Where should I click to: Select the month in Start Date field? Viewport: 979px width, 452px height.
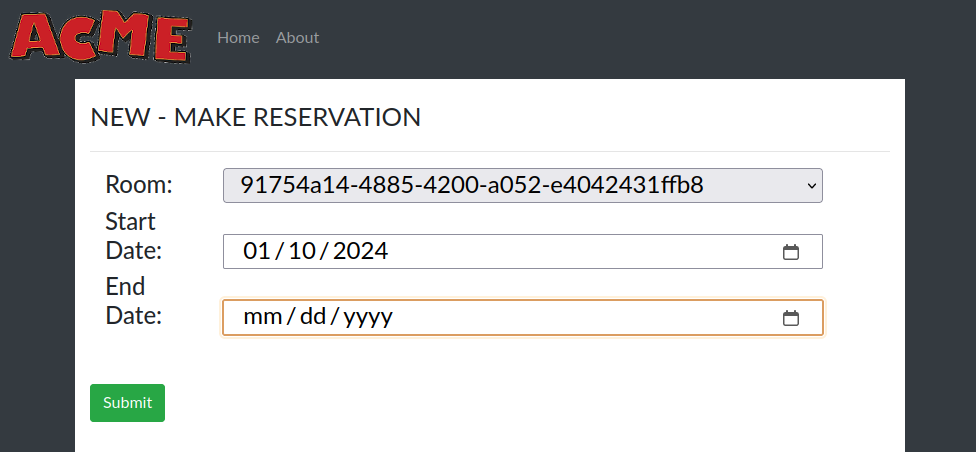click(x=257, y=252)
